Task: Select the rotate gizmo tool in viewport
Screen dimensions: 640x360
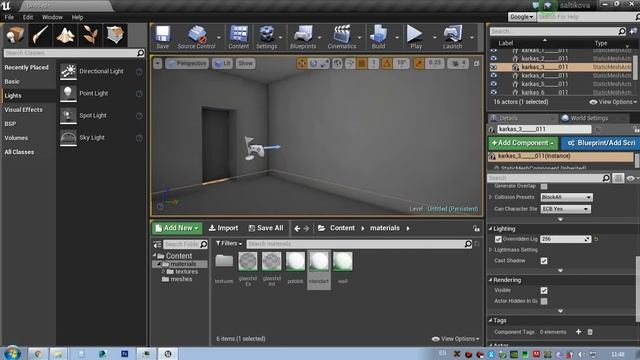Action: 313,64
